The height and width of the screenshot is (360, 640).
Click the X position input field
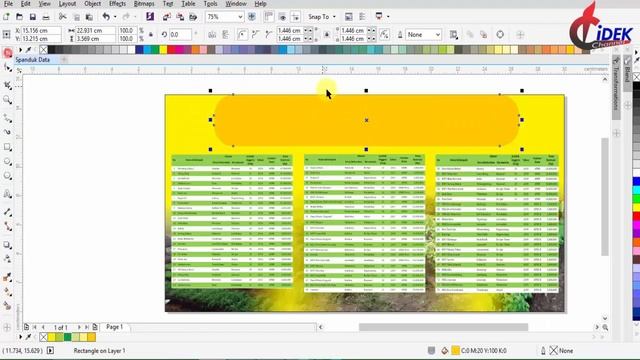pyautogui.click(x=41, y=31)
